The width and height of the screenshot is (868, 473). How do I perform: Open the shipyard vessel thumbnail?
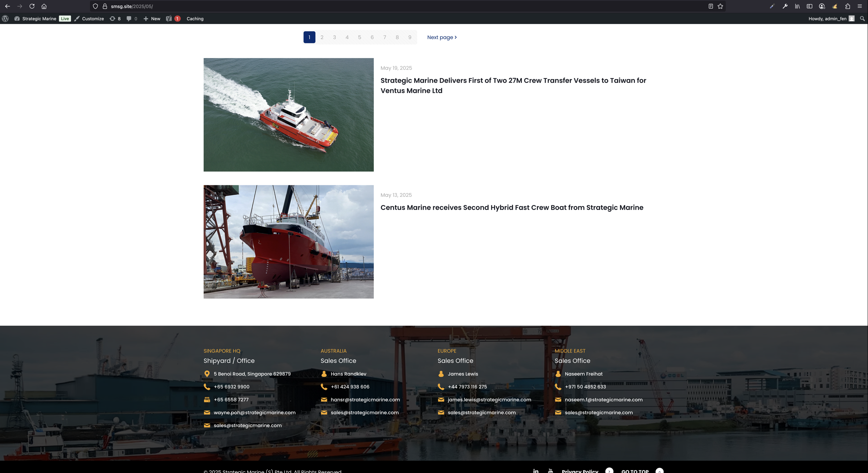point(289,242)
